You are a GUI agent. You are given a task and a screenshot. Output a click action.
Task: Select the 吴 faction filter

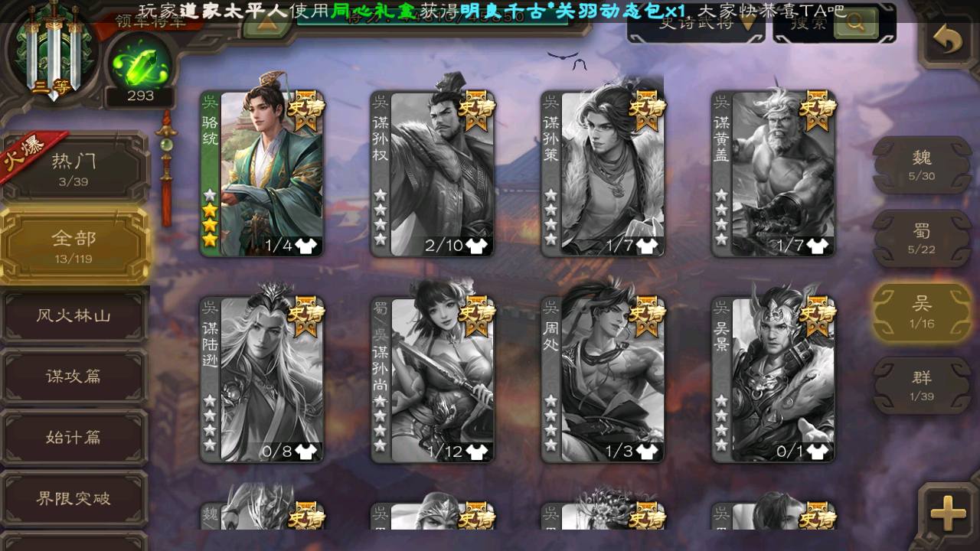(922, 312)
